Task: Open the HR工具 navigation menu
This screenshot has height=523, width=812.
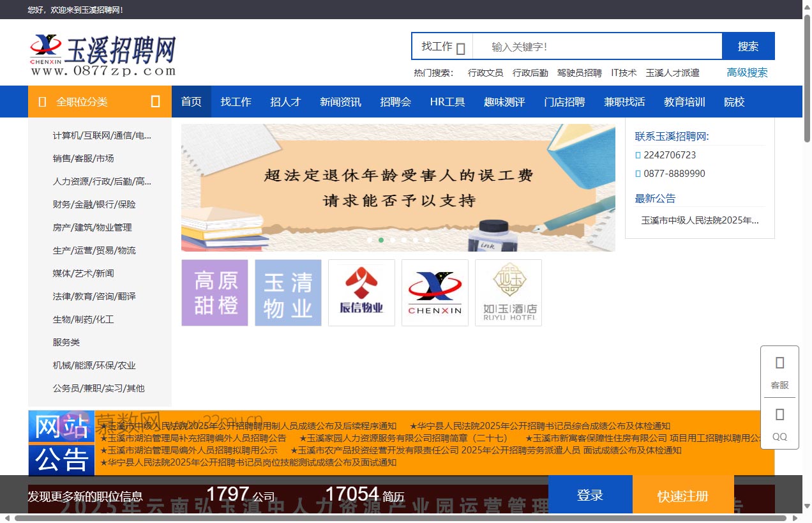Action: pyautogui.click(x=447, y=101)
